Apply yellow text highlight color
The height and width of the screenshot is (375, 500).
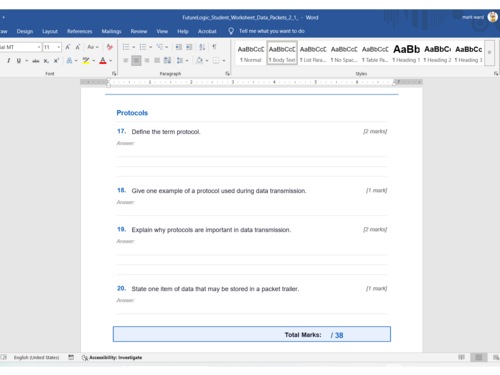point(86,60)
